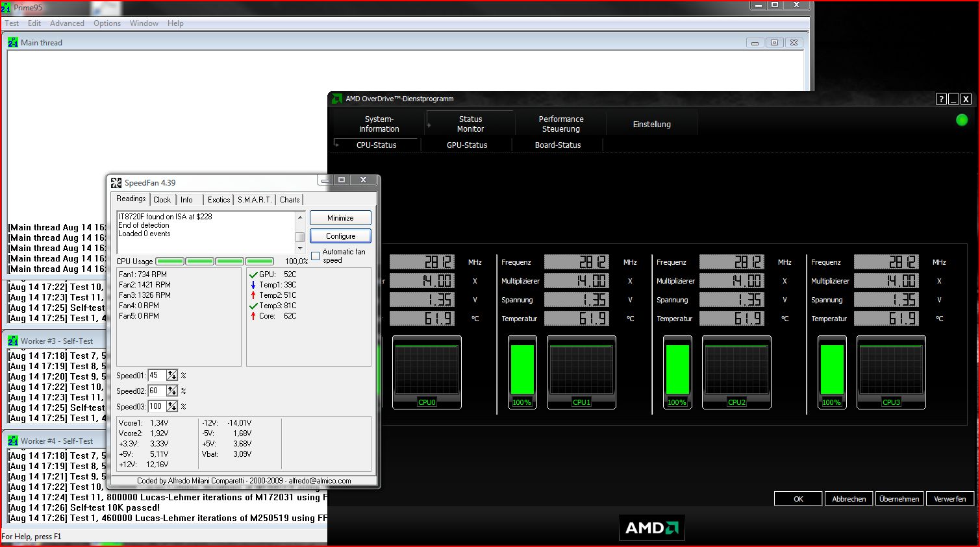980x547 pixels.
Task: Click the Vcore1: 1,34V reading
Action: [144, 423]
